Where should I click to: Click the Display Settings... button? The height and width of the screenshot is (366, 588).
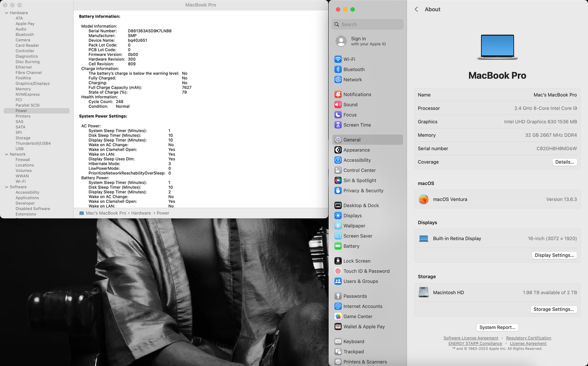click(x=554, y=255)
